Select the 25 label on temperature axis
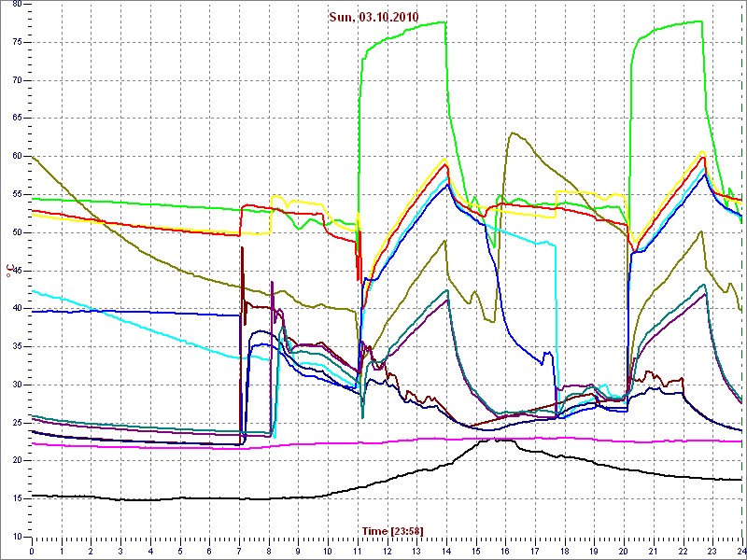The height and width of the screenshot is (560, 747). pyautogui.click(x=16, y=423)
